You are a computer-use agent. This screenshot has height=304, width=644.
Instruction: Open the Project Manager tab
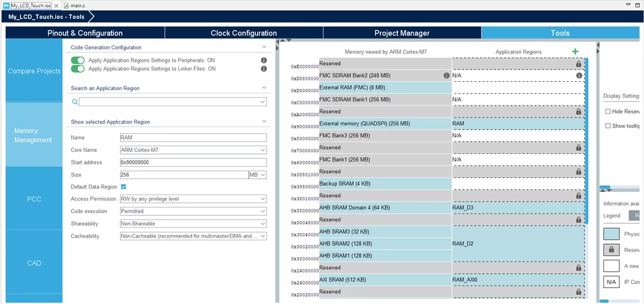[x=402, y=33]
